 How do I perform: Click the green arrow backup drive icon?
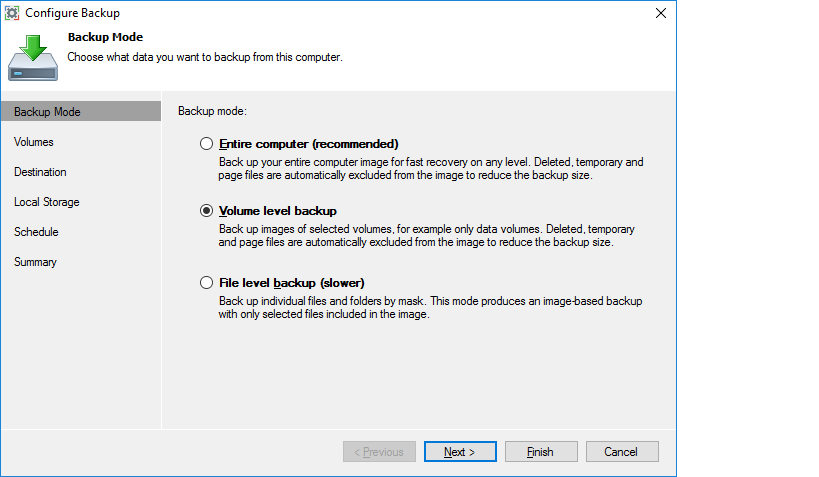click(33, 57)
